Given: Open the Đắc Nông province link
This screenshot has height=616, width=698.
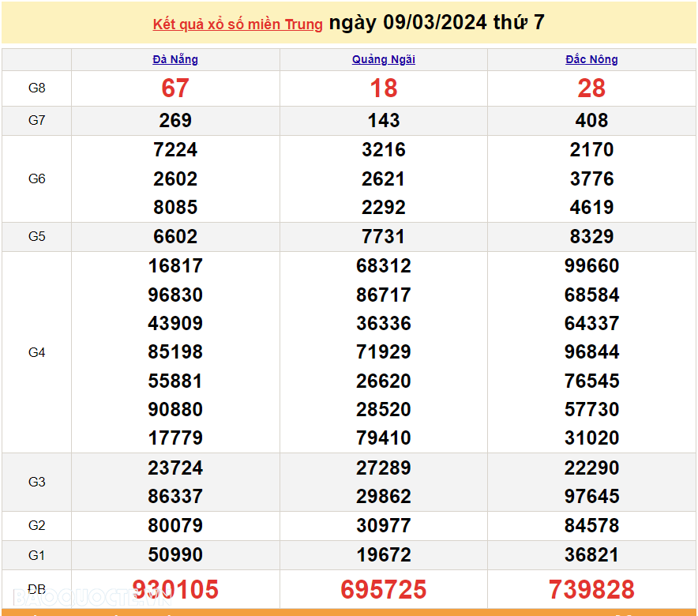Looking at the screenshot, I should pos(591,59).
